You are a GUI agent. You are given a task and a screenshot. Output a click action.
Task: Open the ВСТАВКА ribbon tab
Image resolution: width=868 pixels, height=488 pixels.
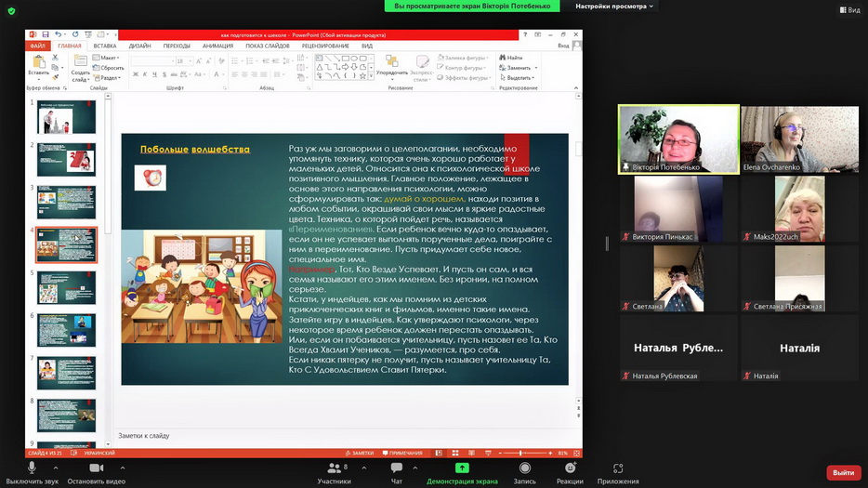point(105,46)
